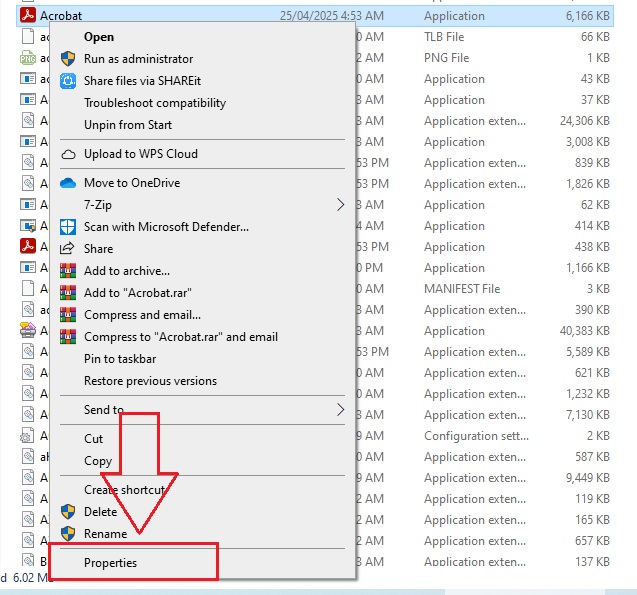
Task: Click the 24,306 KB size value
Action: pos(585,121)
